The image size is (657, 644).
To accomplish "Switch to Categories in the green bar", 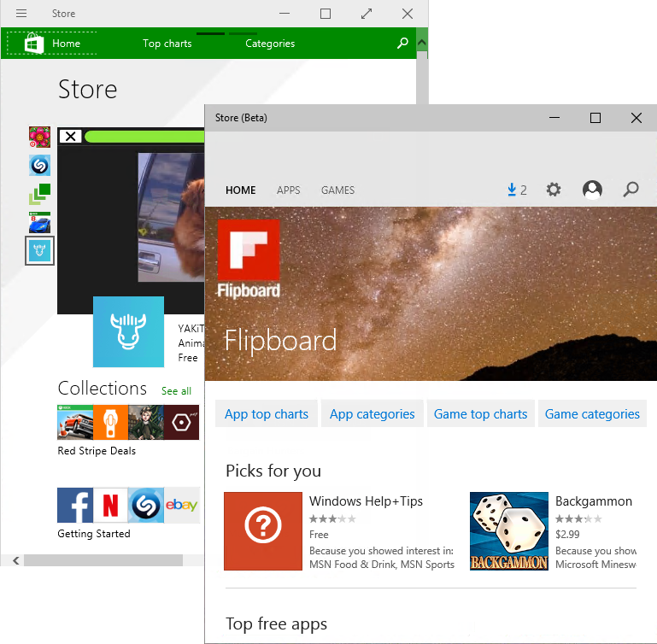I will [x=270, y=44].
